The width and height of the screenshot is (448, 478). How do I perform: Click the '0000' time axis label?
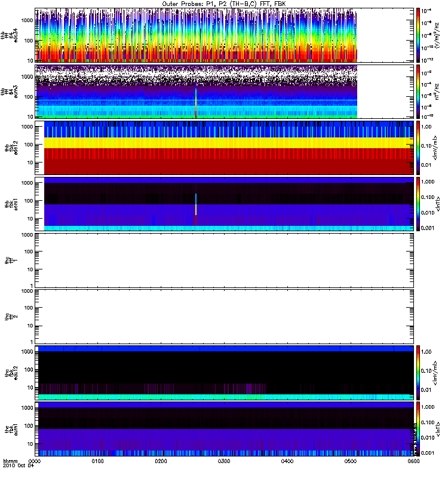35,461
